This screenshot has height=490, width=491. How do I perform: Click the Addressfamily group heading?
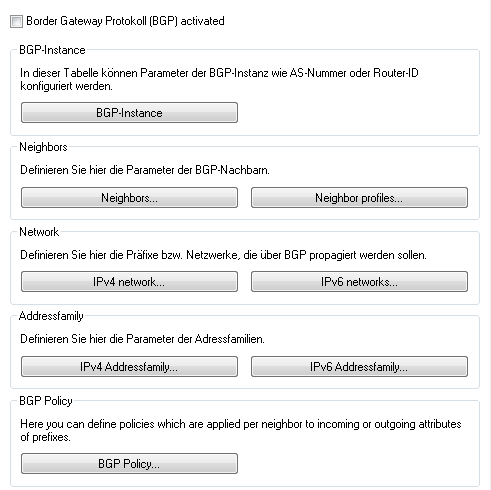coord(51,316)
